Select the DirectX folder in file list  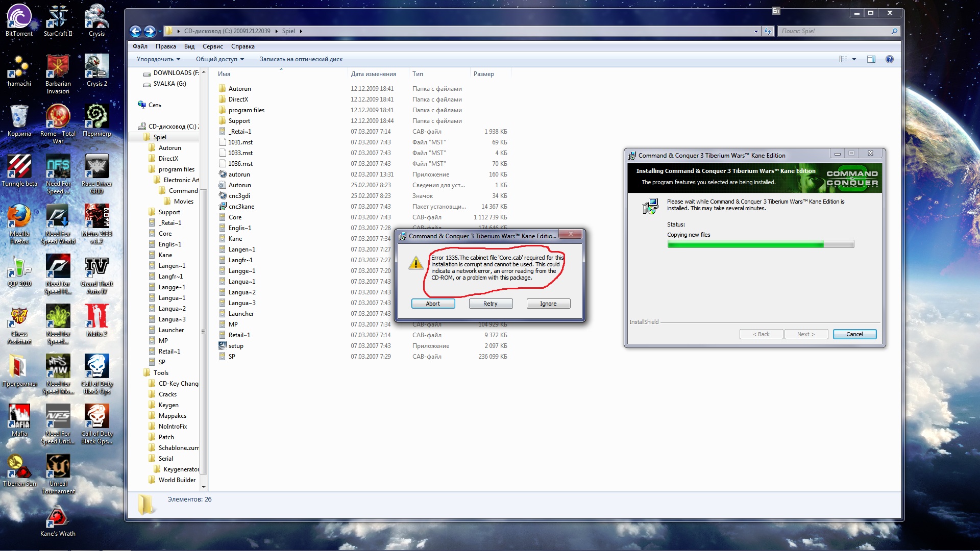(238, 99)
